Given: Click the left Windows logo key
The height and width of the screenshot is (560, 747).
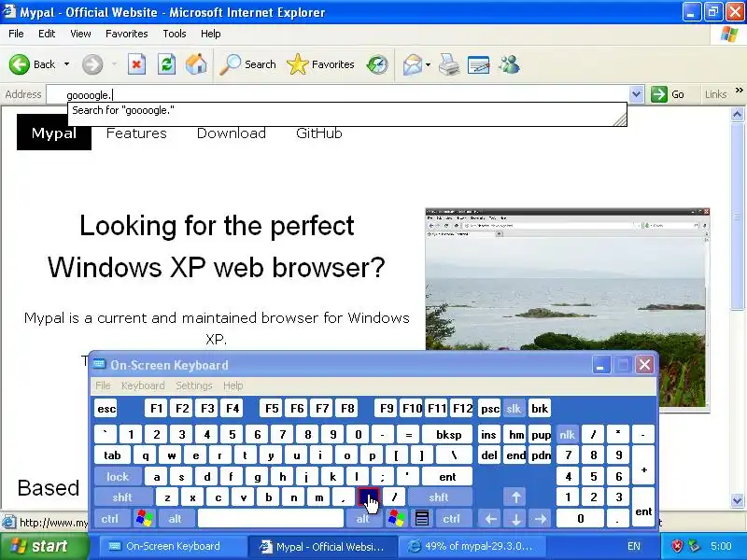Looking at the screenshot, I should coord(145,518).
